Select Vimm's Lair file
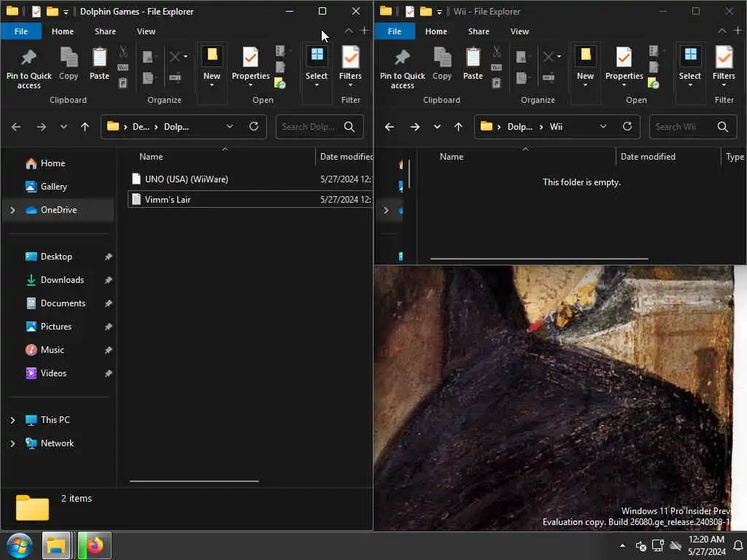This screenshot has height=560, width=747. click(250, 200)
